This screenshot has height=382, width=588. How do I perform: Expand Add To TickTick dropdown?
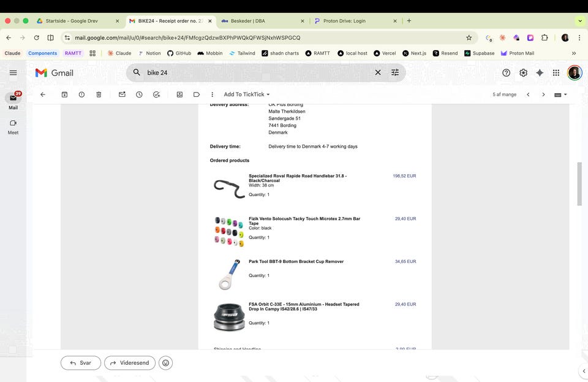click(x=247, y=94)
